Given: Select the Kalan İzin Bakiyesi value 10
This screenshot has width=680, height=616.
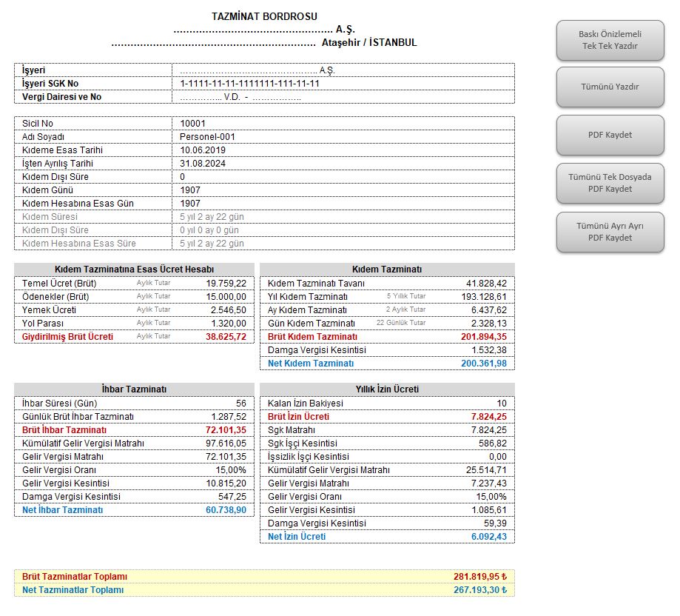Looking at the screenshot, I should tap(501, 404).
